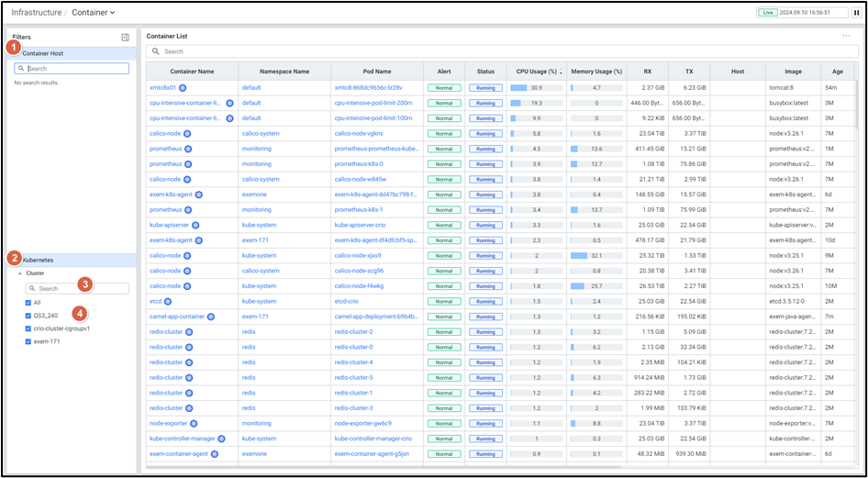Image resolution: width=868 pixels, height=478 pixels.
Task: Open the Container List three-dot menu
Action: click(x=846, y=36)
